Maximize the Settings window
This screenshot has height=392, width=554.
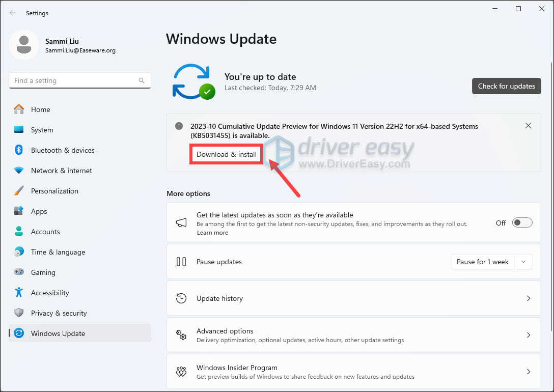pos(518,9)
